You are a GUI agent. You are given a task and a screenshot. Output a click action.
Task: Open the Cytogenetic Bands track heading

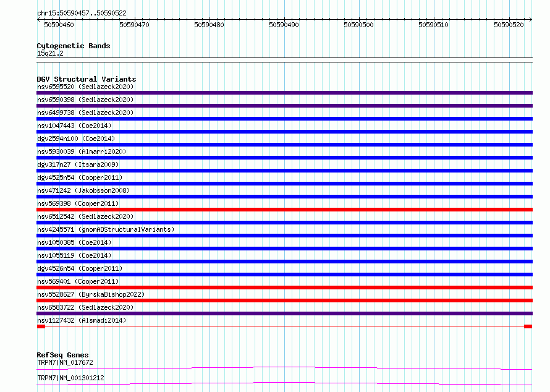coord(73,46)
